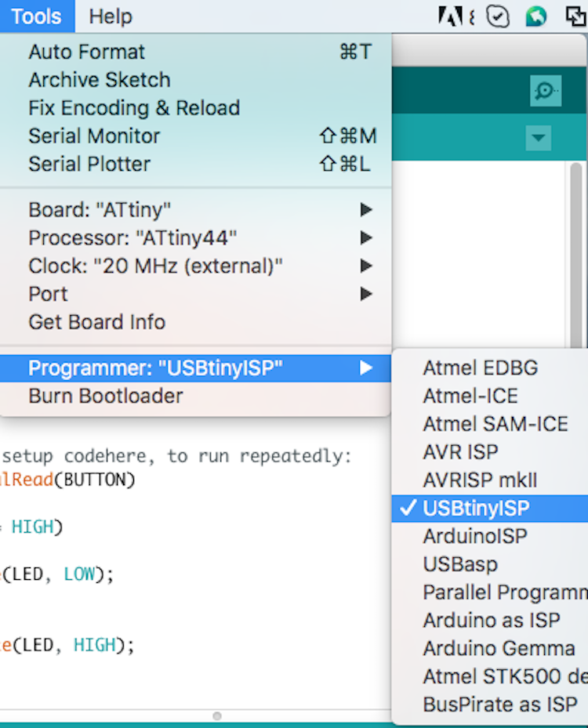
Task: Expand Processor: "ATtiny44" submenu
Action: [x=195, y=237]
